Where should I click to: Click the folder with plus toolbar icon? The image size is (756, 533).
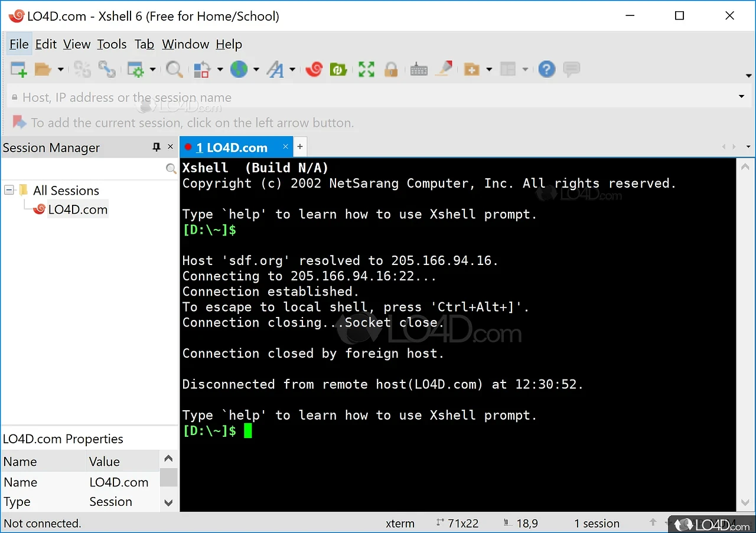pyautogui.click(x=472, y=70)
